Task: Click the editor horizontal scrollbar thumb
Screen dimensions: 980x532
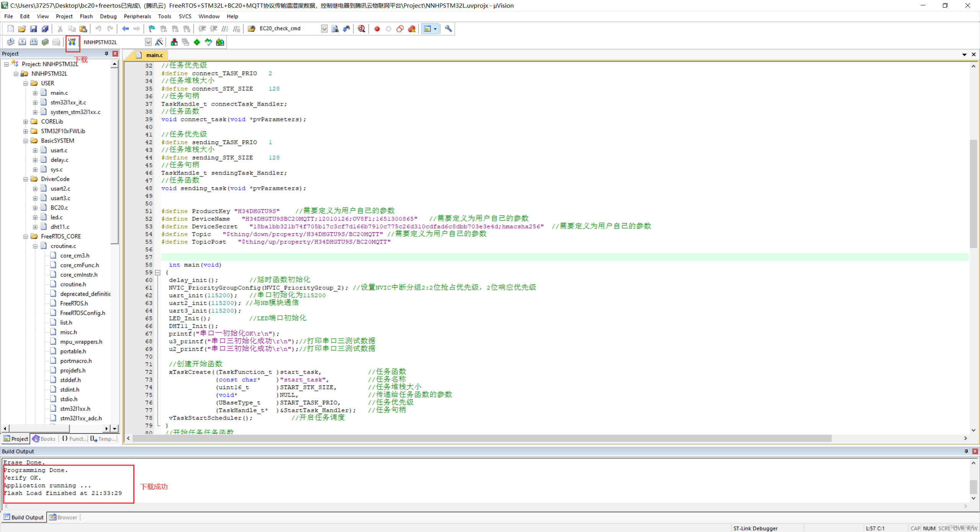Action: pyautogui.click(x=482, y=438)
